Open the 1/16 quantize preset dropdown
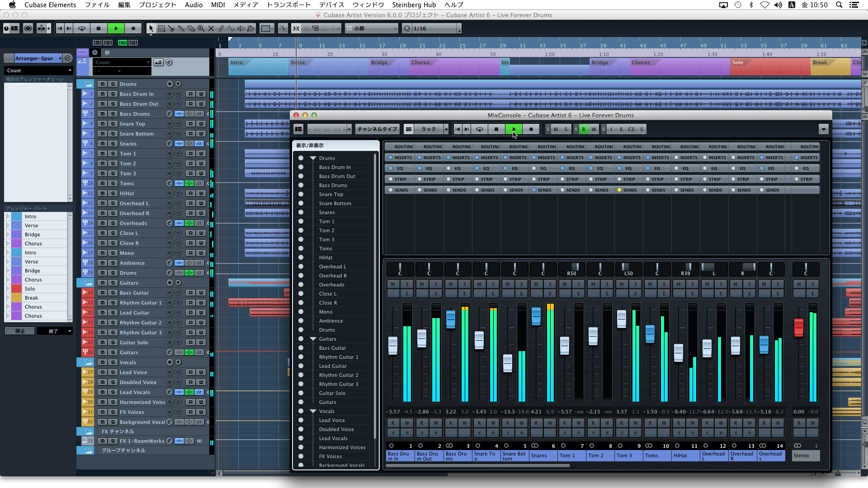The image size is (868, 488). (x=435, y=28)
